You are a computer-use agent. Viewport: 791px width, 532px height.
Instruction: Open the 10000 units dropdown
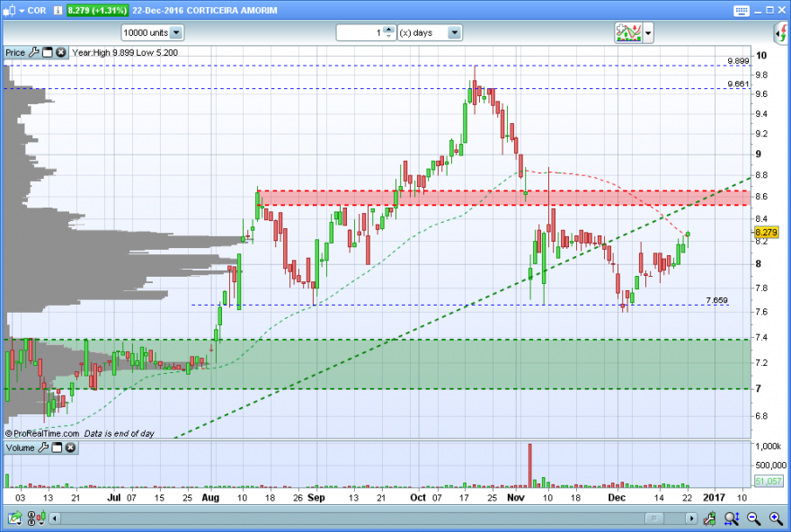[153, 32]
